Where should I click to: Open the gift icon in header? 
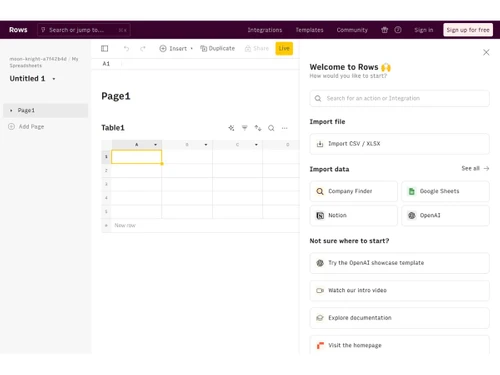point(384,30)
